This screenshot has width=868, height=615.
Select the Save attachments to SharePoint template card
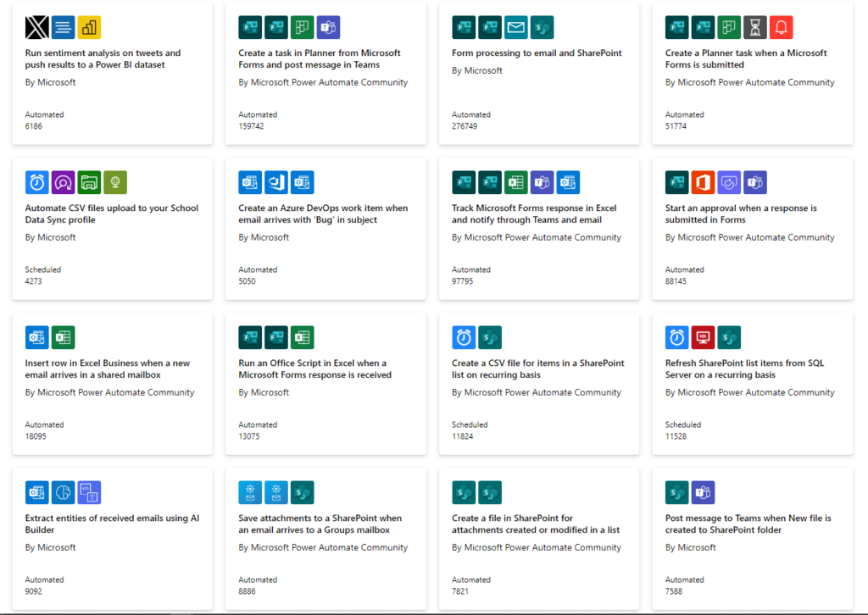(326, 523)
